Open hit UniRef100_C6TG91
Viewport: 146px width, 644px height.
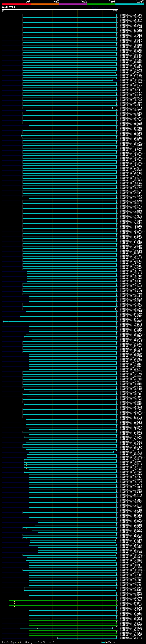coord(131,15)
